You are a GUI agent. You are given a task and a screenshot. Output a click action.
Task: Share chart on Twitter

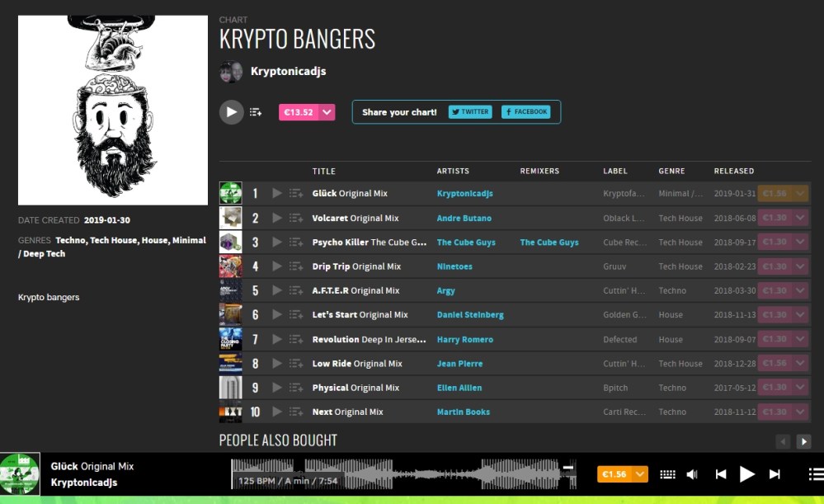coord(470,112)
